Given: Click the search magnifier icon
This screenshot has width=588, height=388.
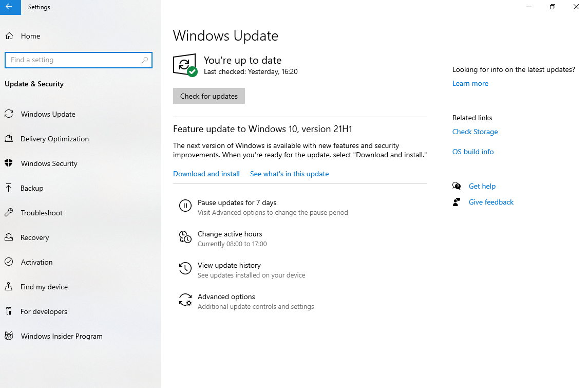Looking at the screenshot, I should coord(145,60).
